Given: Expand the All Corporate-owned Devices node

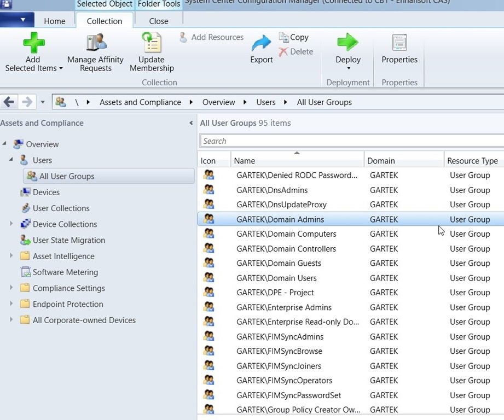Looking at the screenshot, I should [11, 319].
